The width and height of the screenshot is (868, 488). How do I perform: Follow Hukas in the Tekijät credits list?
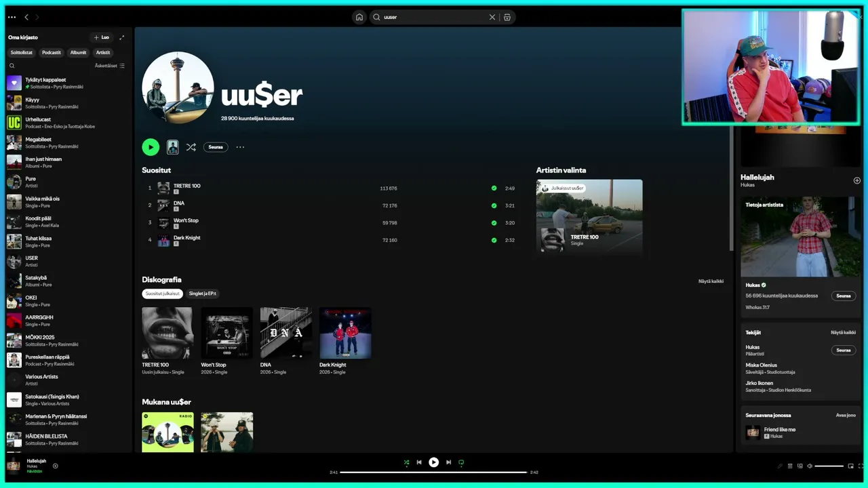pos(844,350)
